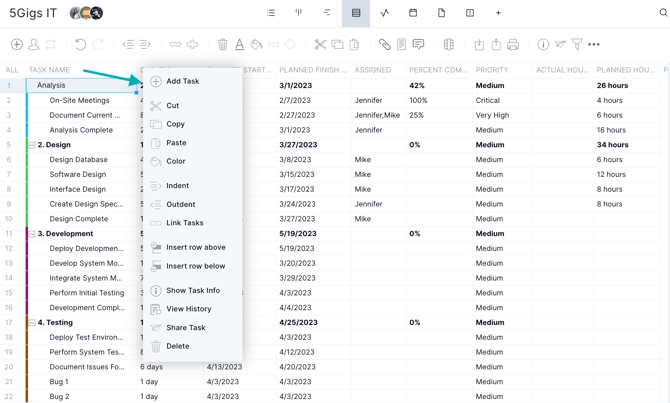
Task: Click the filter funnel toolbar icon
Action: pos(577,44)
